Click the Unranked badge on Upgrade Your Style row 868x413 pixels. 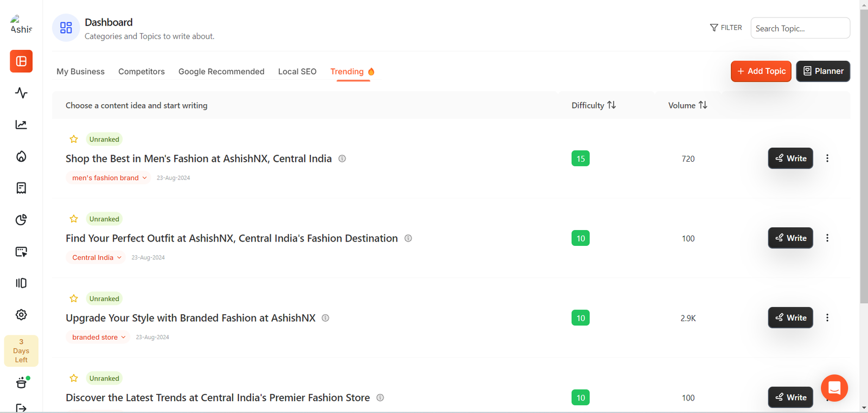(x=104, y=299)
